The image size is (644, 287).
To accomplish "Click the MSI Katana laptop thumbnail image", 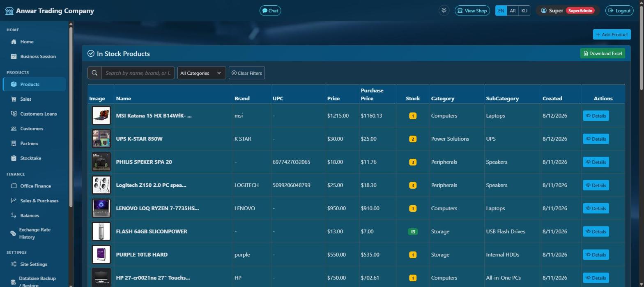I will click(101, 116).
